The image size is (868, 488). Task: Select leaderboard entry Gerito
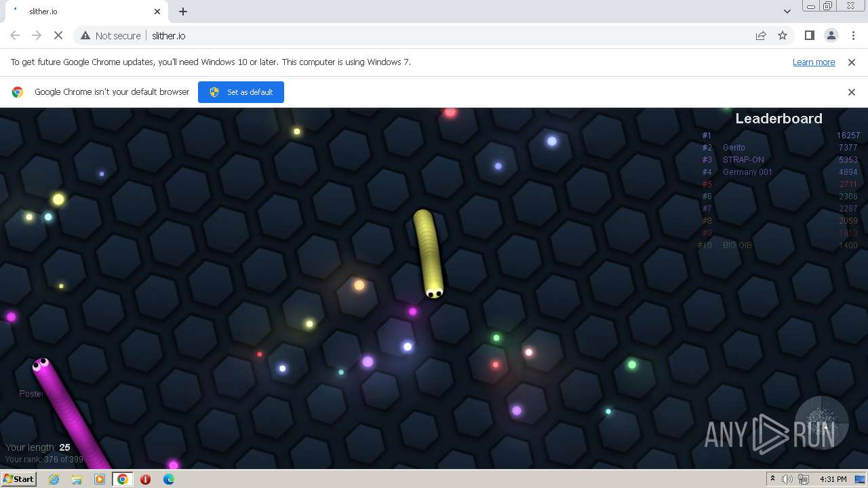734,148
